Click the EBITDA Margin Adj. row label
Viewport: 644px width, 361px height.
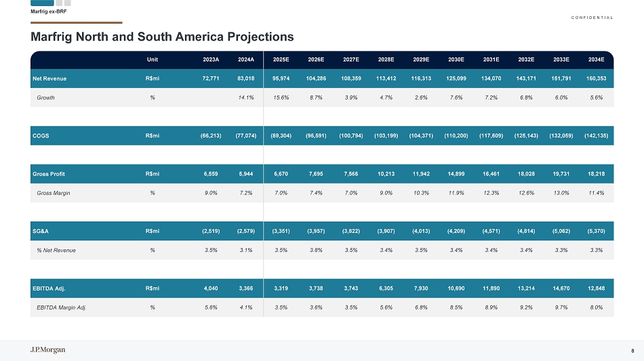(61, 307)
